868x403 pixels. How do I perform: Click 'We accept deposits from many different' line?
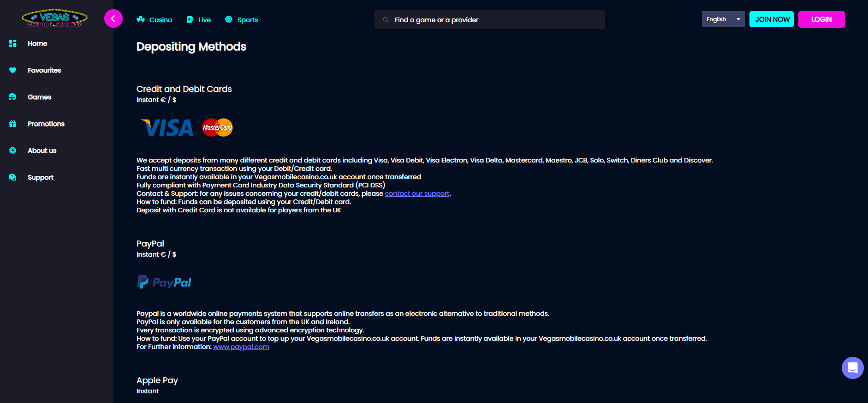coord(425,160)
